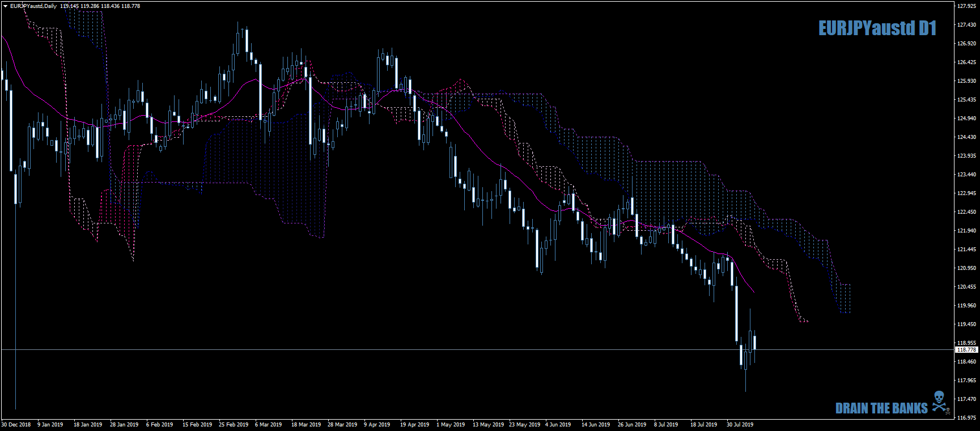
Task: Click the 117.470 price scale label
Action: click(967, 399)
